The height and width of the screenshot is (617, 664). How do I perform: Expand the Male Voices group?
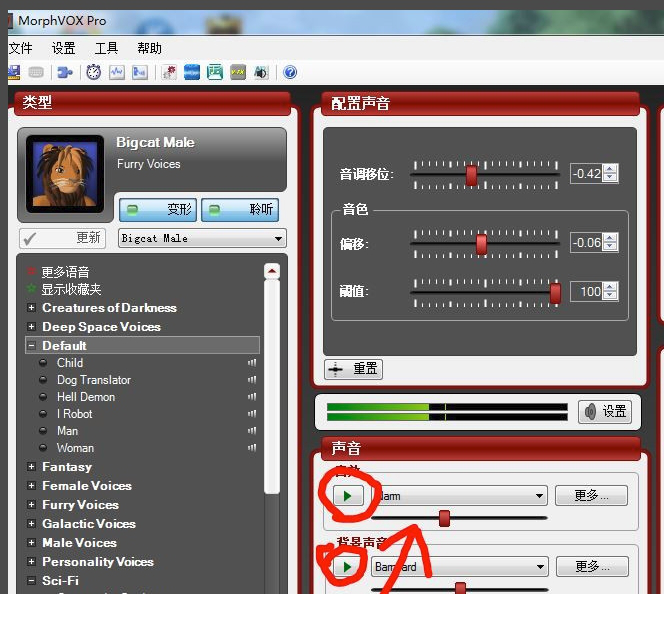pos(31,542)
